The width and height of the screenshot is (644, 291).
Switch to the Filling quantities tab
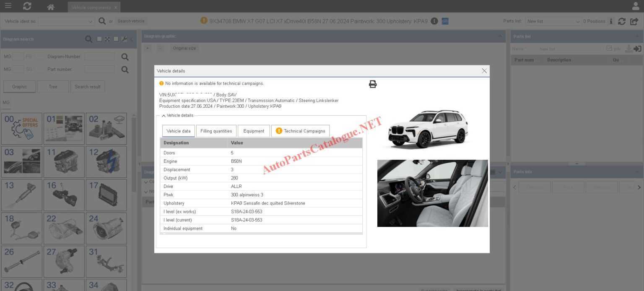pyautogui.click(x=216, y=131)
